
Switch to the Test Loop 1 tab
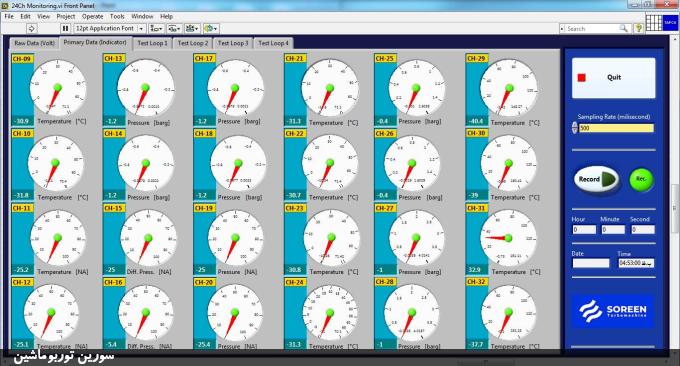click(x=152, y=43)
